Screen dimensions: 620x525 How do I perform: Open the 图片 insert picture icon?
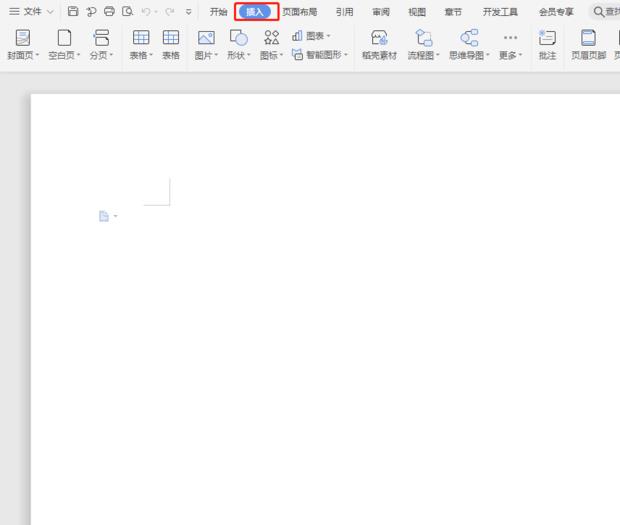pos(206,38)
